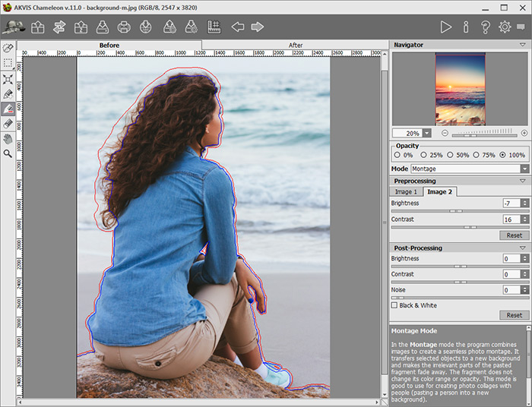This screenshot has width=532, height=407.
Task: Open help question mark icon
Action: coord(486,27)
